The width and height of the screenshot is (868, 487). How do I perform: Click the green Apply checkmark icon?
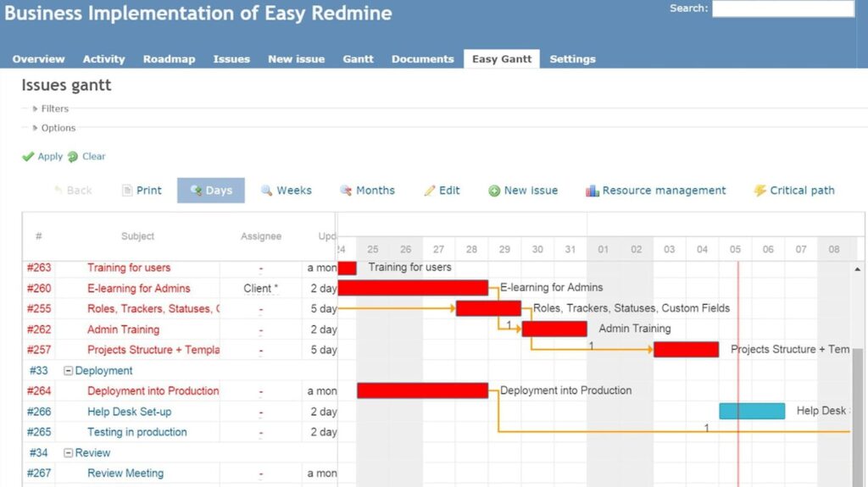(28, 157)
